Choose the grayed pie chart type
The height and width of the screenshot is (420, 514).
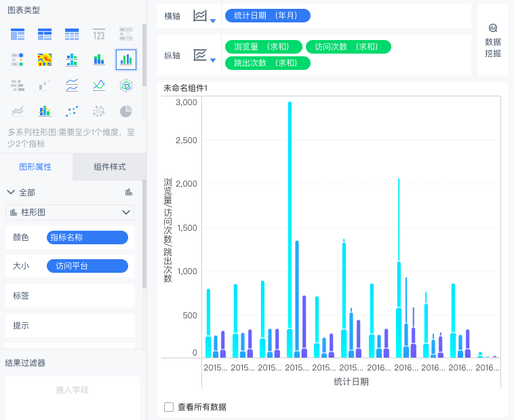126,111
